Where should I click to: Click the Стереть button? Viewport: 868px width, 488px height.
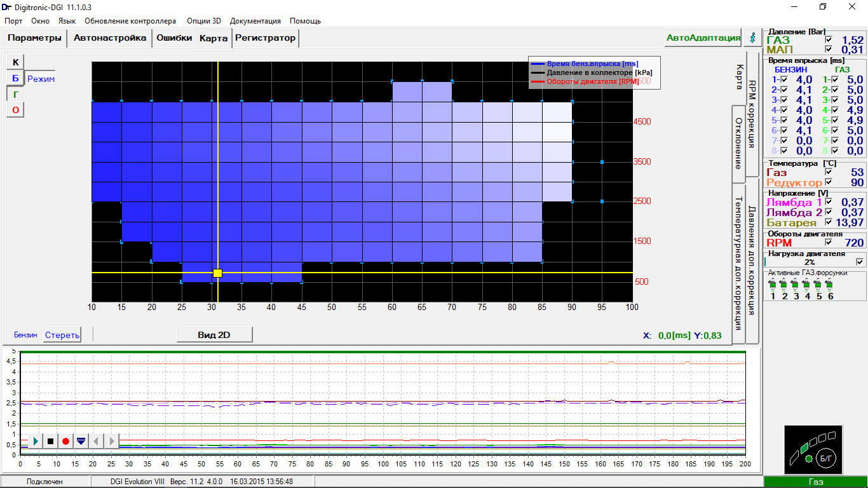coord(62,335)
